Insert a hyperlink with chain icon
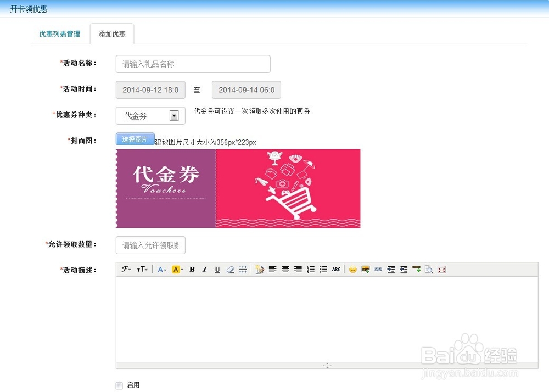 378,270
